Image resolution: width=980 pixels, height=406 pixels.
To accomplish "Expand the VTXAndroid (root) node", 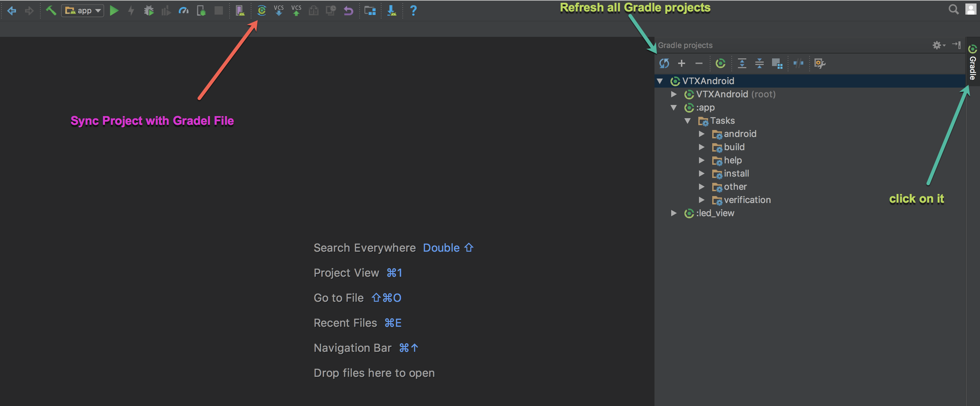I will click(673, 94).
